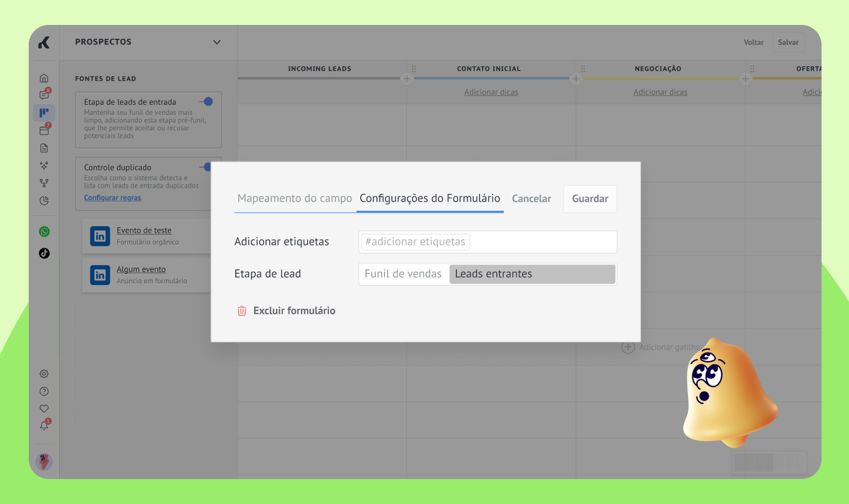
Task: Open the notifications bell in the sidebar
Action: point(44,426)
